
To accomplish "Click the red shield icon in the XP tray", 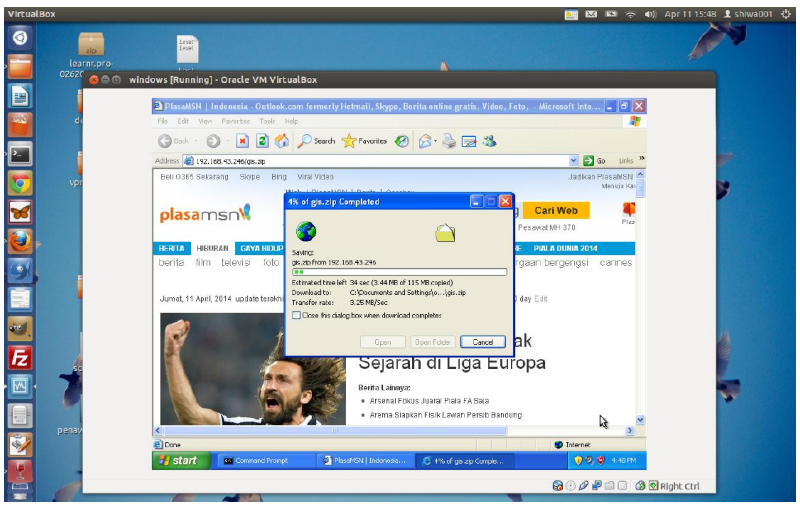I will click(601, 461).
